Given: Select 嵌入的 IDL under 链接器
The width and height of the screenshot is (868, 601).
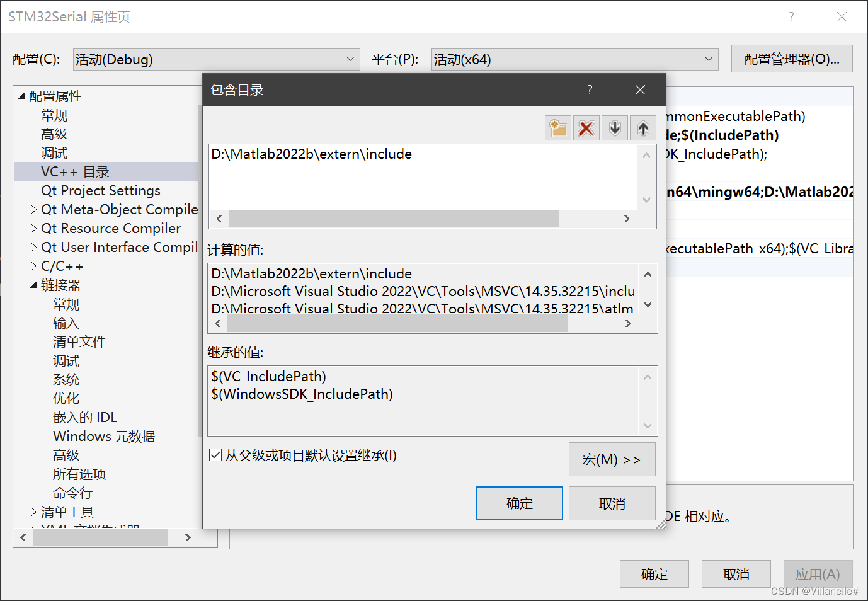Looking at the screenshot, I should [x=85, y=418].
